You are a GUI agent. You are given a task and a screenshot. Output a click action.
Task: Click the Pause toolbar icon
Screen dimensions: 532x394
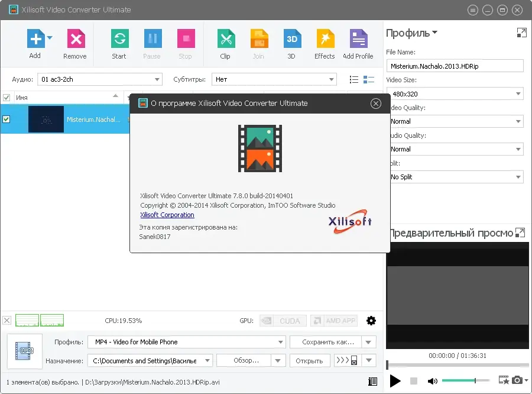tap(153, 38)
